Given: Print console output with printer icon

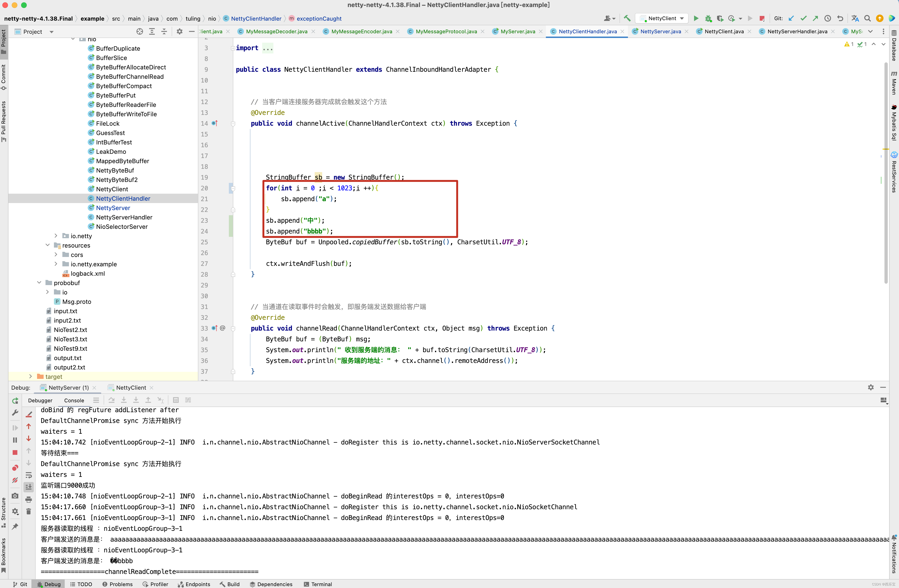Looking at the screenshot, I should coord(29,499).
